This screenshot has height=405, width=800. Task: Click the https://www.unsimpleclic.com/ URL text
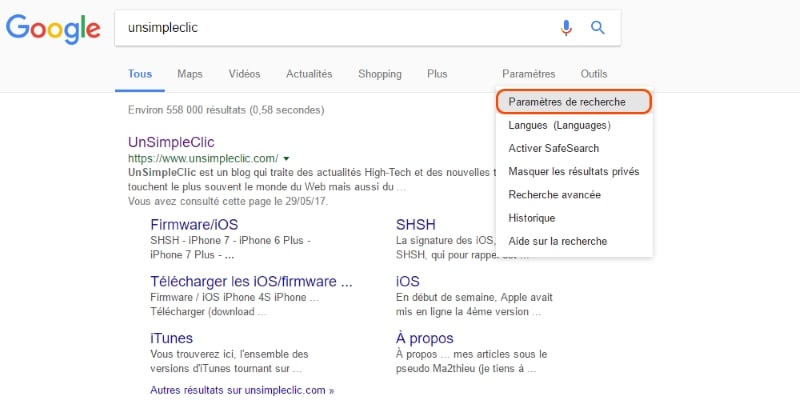203,158
